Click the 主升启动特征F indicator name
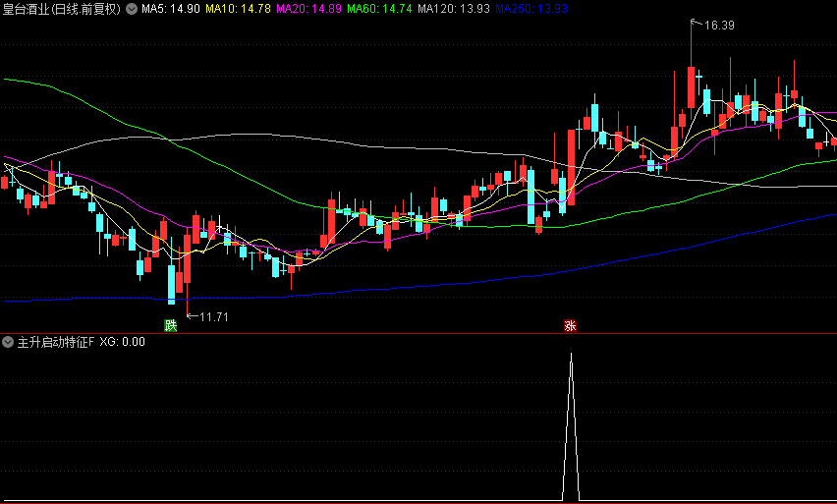The width and height of the screenshot is (837, 504). (56, 342)
